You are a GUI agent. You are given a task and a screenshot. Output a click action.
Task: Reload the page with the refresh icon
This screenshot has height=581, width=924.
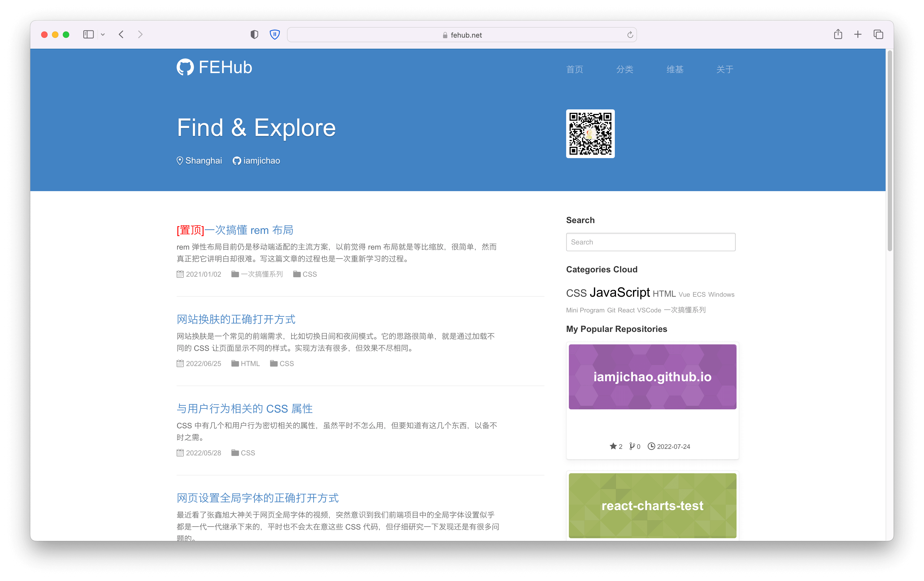pyautogui.click(x=630, y=35)
